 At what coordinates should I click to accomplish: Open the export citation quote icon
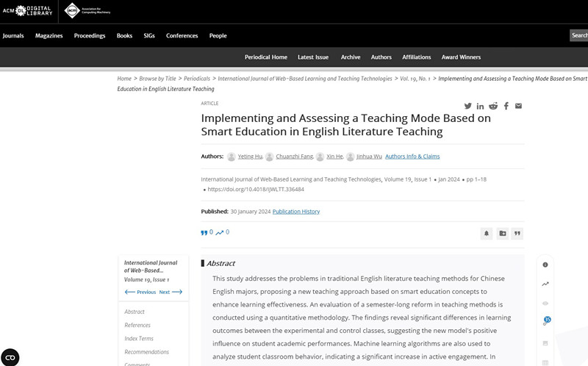(517, 233)
